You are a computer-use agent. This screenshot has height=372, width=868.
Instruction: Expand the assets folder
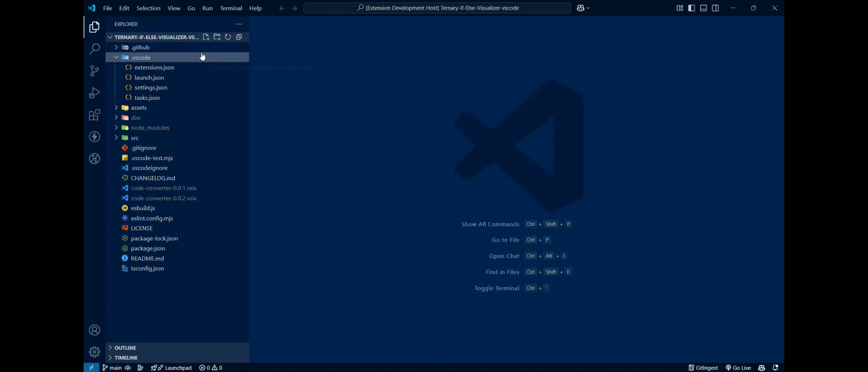[177, 107]
